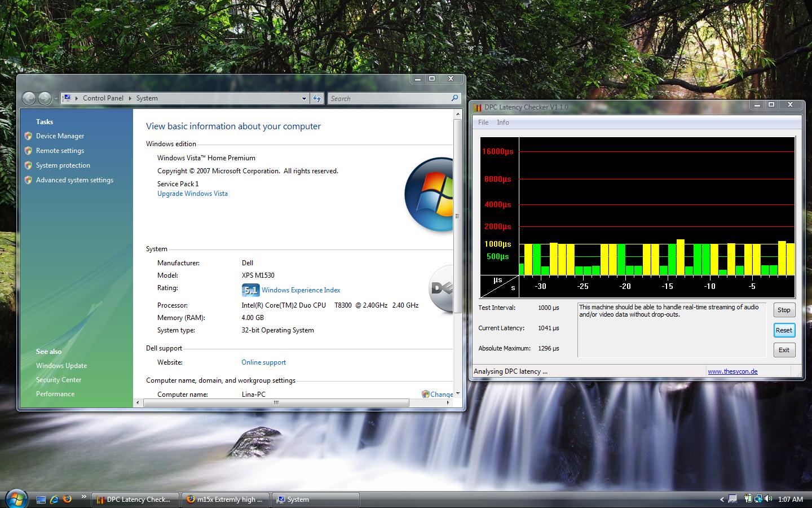
Task: Click the search magnifier icon
Action: (x=454, y=98)
